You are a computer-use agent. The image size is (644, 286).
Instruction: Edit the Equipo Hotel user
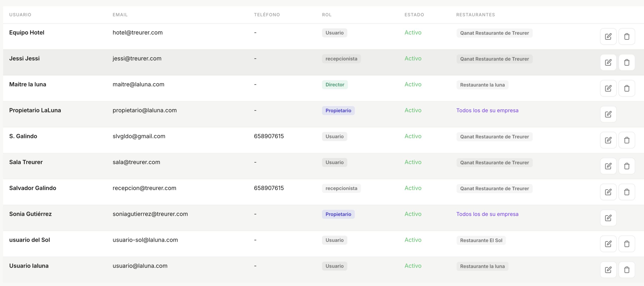click(608, 36)
